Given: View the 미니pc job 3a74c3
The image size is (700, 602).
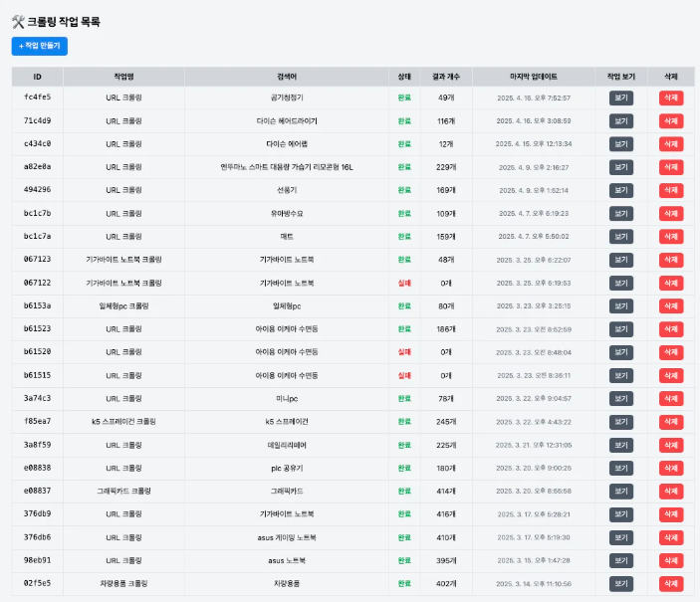Looking at the screenshot, I should click(620, 398).
